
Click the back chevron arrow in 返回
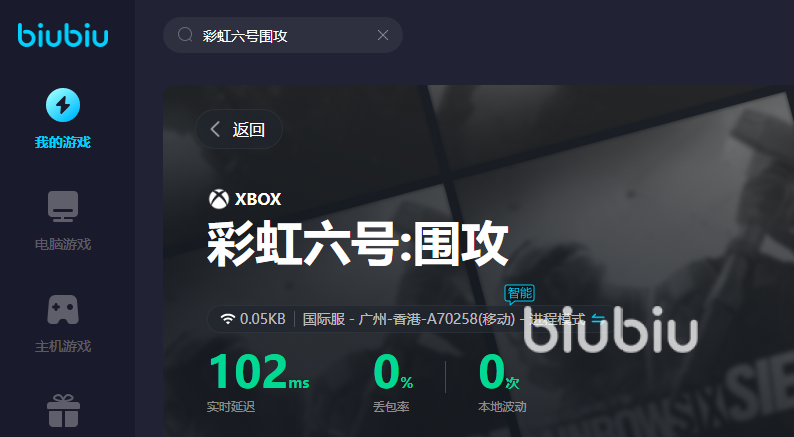click(x=215, y=129)
